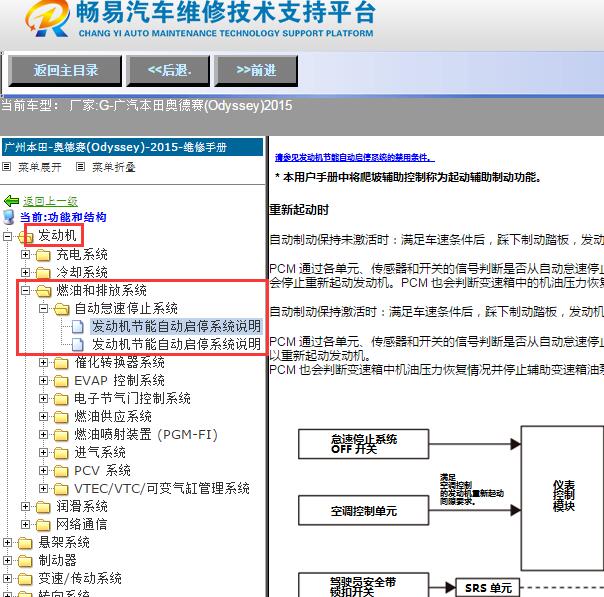Viewport: 604px width, 597px height.
Task: Select second 发动机节能自动启停系统说明 item
Action: (176, 345)
